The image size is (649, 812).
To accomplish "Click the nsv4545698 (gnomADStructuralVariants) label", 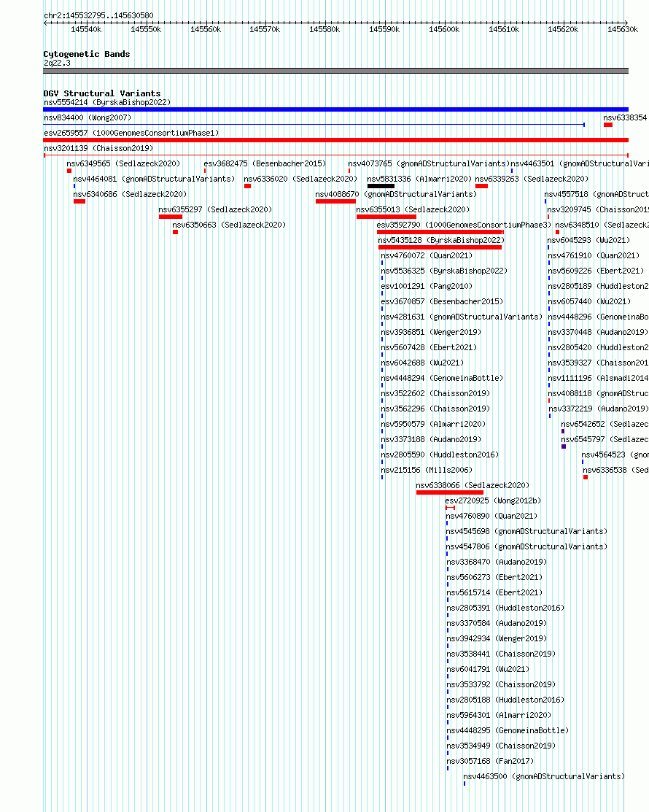I will [x=527, y=532].
